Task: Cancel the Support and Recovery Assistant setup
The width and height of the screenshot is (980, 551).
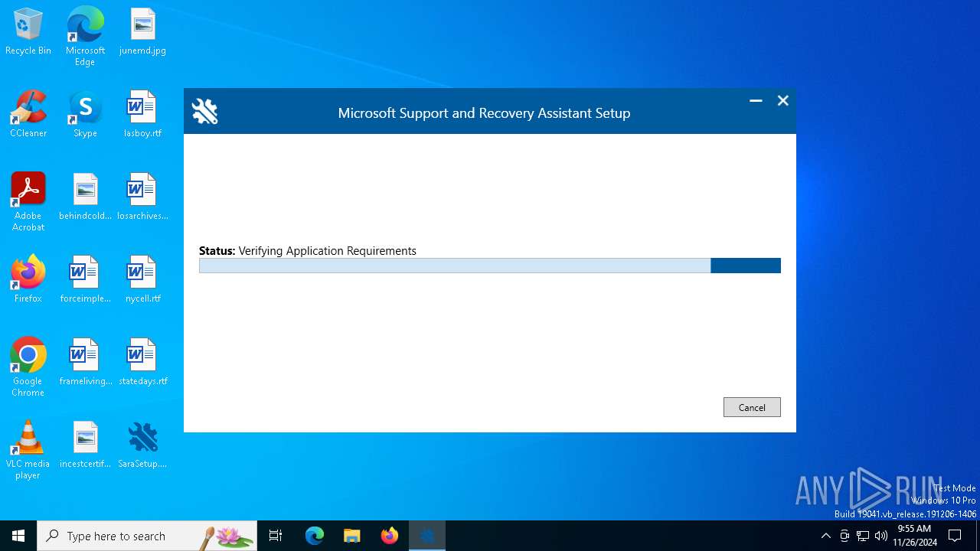Action: click(x=752, y=407)
